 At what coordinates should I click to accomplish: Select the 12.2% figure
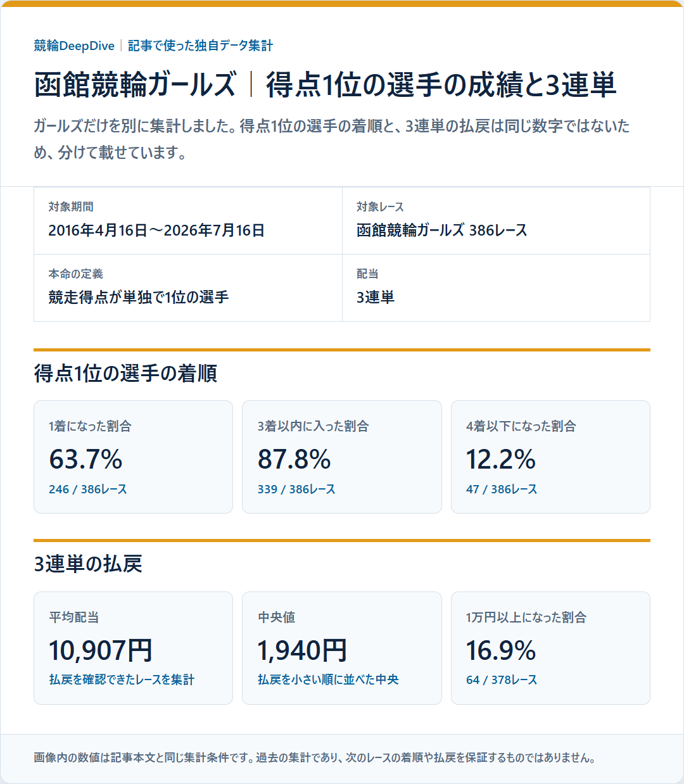pyautogui.click(x=501, y=459)
